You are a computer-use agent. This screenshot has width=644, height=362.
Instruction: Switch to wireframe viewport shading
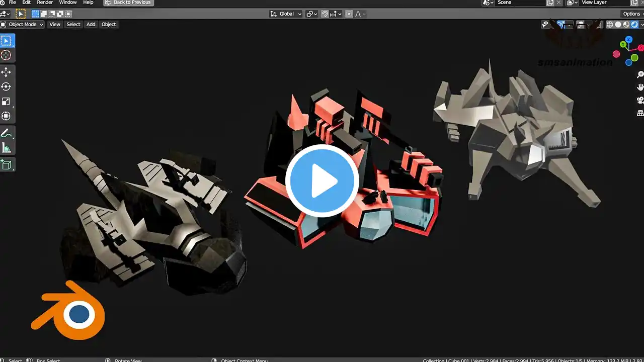610,24
